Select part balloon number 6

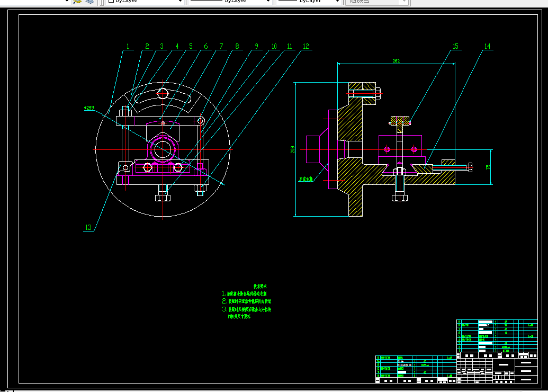206,46
